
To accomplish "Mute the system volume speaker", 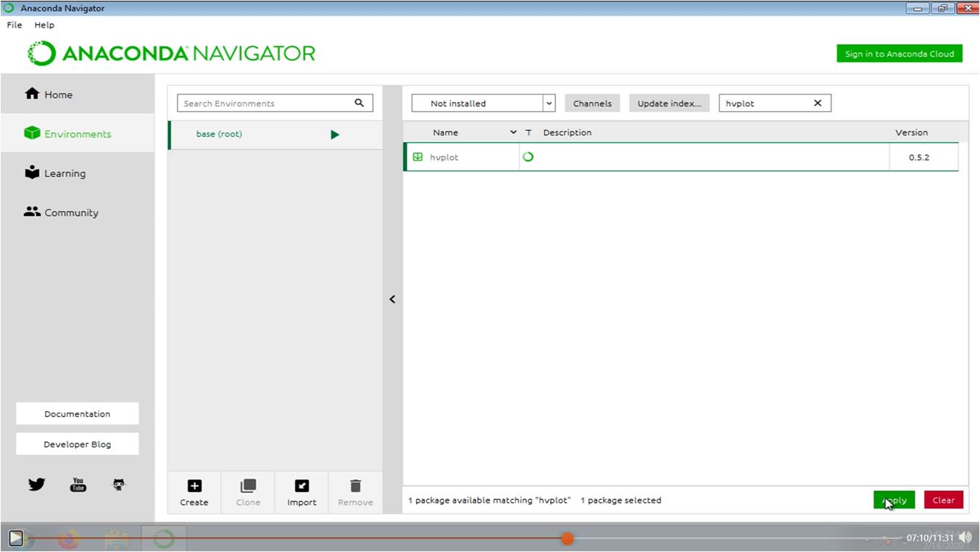I will [x=965, y=537].
